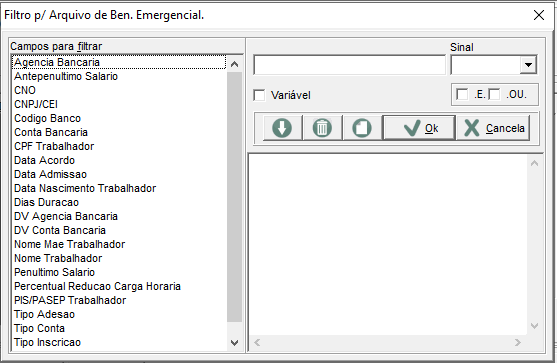Open the Sinal dropdown list

pos(528,65)
